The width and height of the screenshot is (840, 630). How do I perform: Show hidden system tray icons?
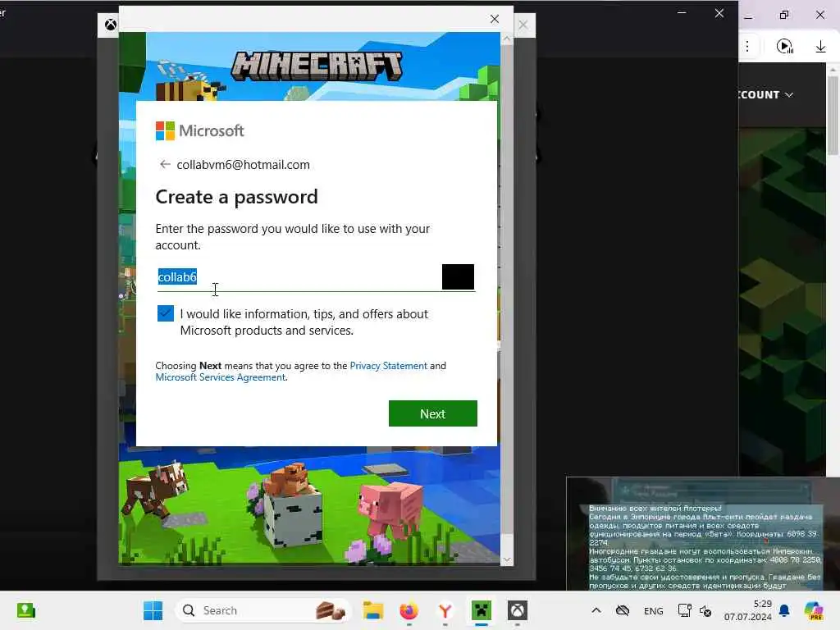click(596, 610)
